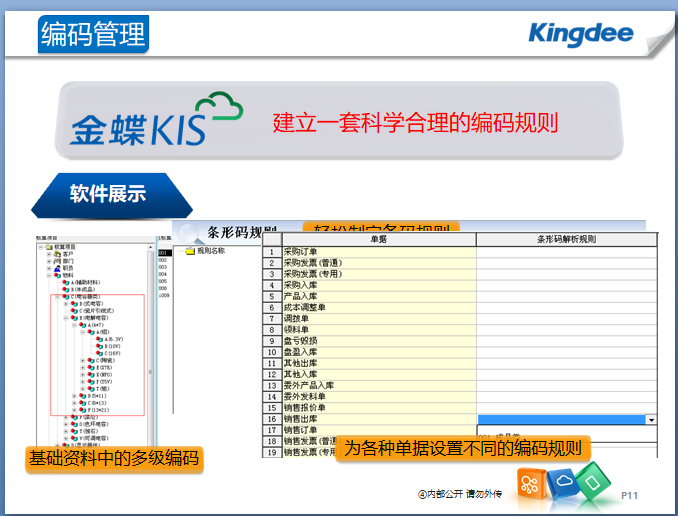Open the dropdown arrow in 销售出库 row
The image size is (678, 516).
651,420
